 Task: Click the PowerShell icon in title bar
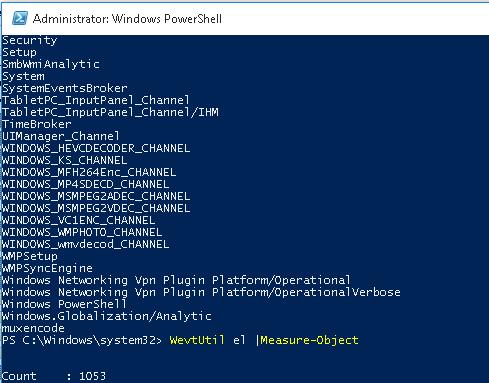(x=20, y=18)
